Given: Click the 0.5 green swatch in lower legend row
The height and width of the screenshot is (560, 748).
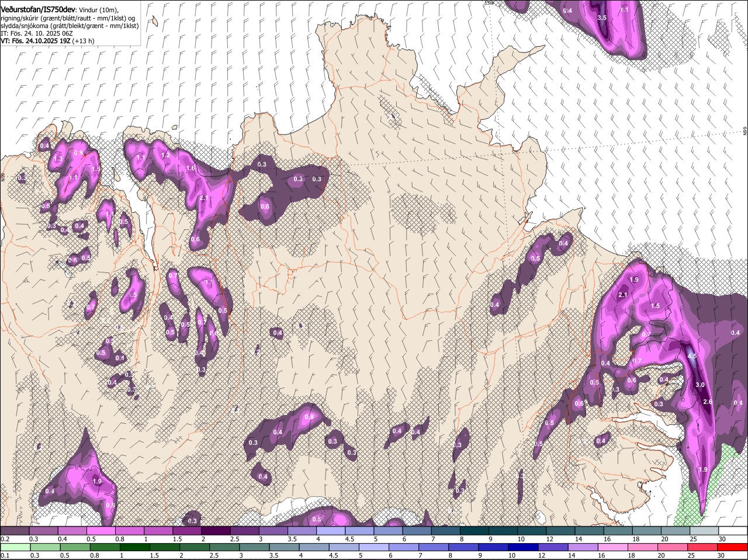Looking at the screenshot, I should click(x=76, y=547).
